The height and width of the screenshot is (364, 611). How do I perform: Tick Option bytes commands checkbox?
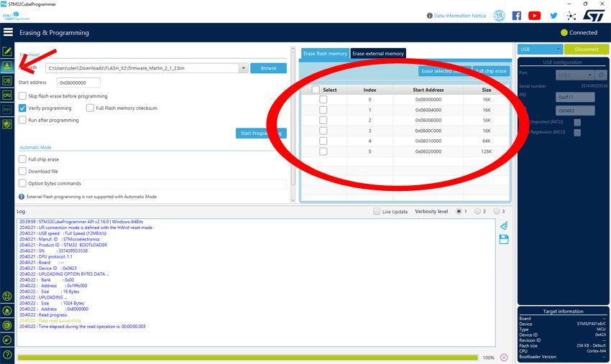click(x=22, y=183)
